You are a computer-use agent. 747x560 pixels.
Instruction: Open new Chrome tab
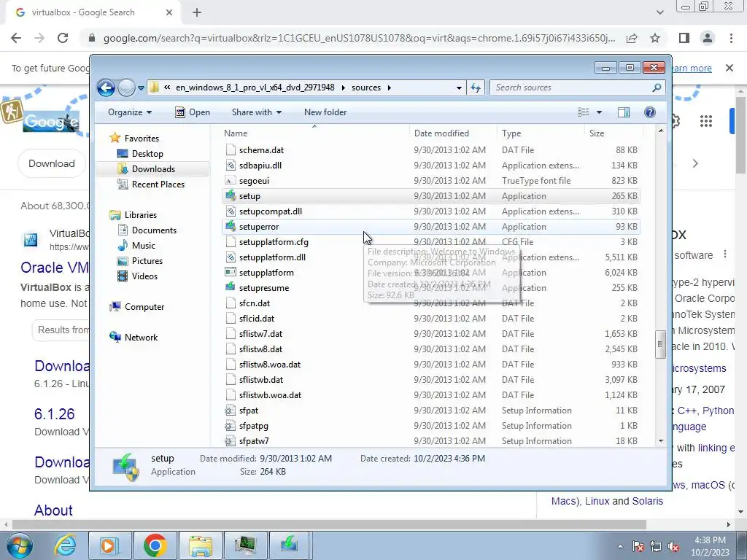click(197, 12)
